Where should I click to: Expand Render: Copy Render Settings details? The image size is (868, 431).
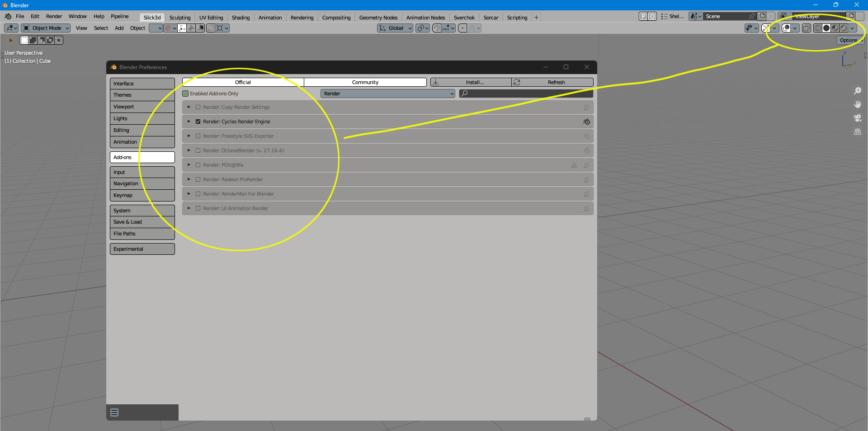click(x=189, y=107)
